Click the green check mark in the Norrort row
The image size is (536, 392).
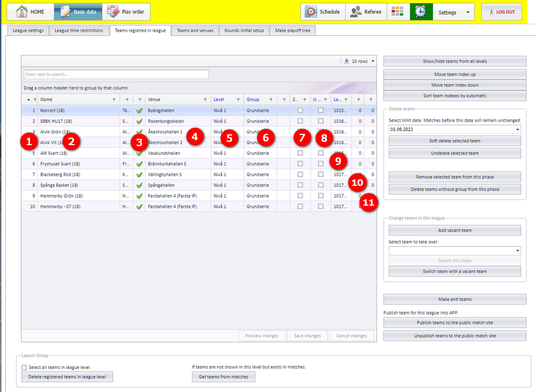point(139,111)
